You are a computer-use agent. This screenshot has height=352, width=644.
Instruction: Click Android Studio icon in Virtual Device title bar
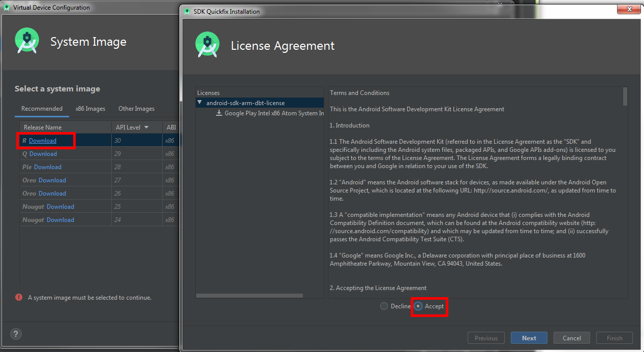[x=7, y=8]
